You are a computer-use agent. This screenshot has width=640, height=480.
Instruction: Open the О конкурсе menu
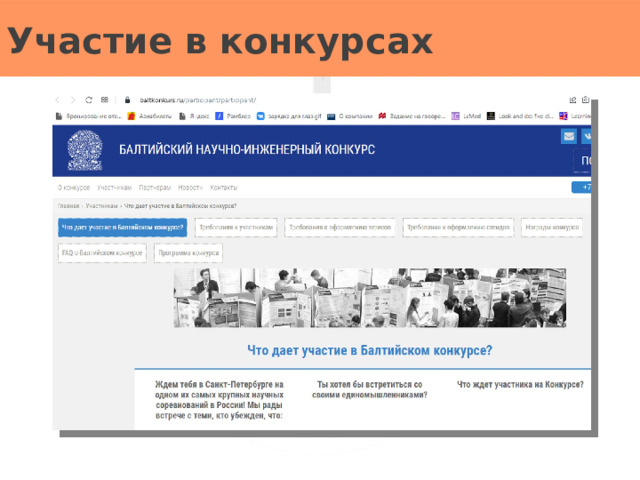click(73, 187)
